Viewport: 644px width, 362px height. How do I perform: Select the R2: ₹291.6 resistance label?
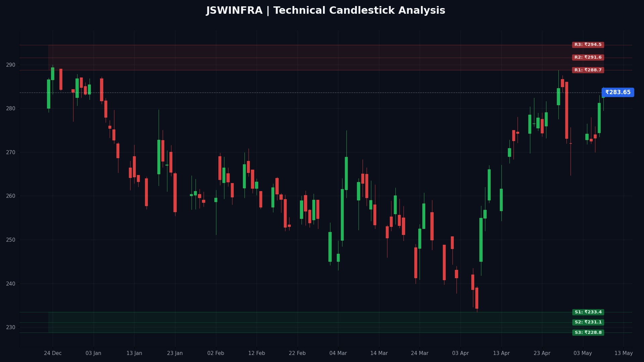[x=588, y=58]
